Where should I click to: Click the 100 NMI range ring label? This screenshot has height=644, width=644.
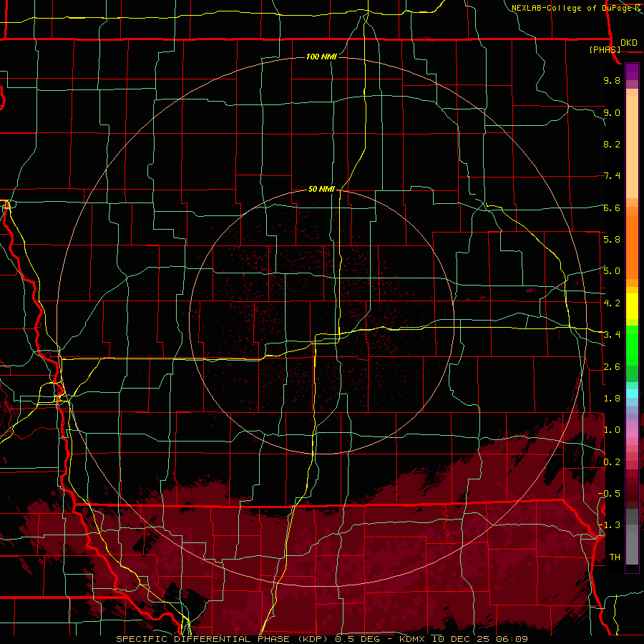pyautogui.click(x=321, y=57)
